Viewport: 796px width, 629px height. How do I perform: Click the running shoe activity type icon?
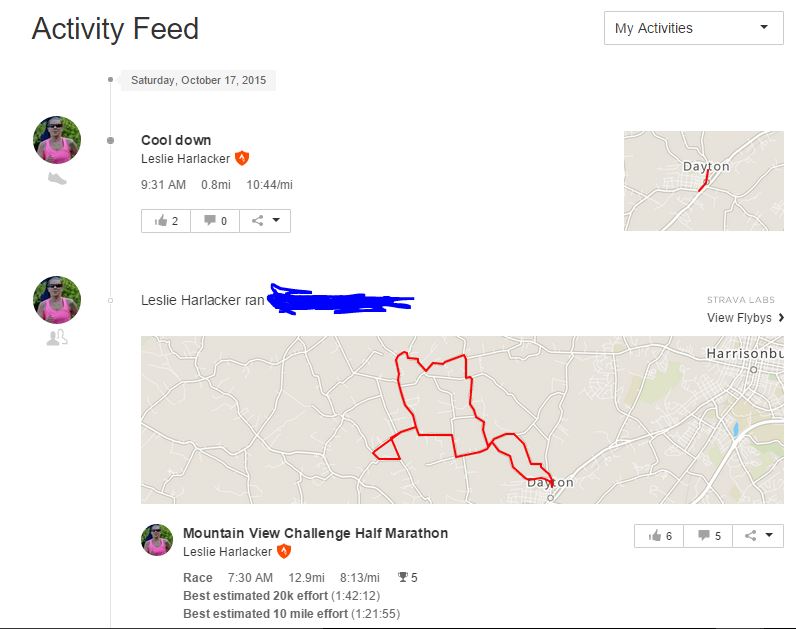pos(57,178)
